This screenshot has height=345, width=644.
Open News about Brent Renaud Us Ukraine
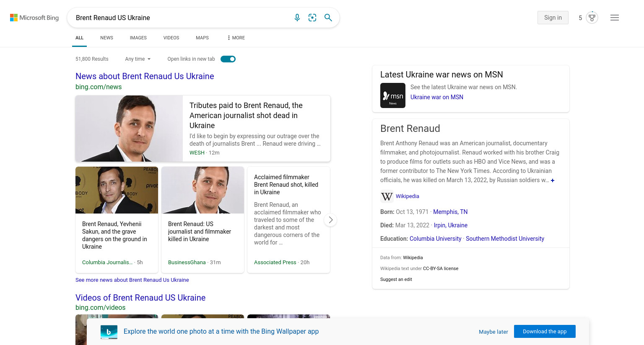(x=145, y=76)
